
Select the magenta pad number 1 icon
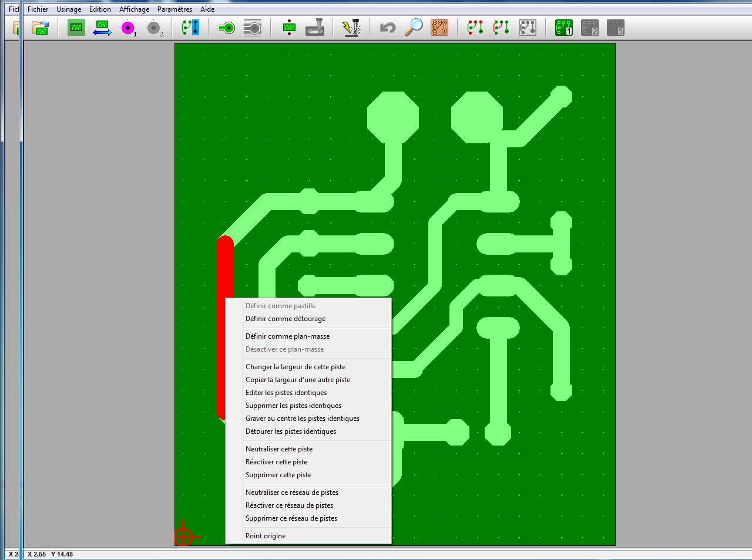click(128, 28)
